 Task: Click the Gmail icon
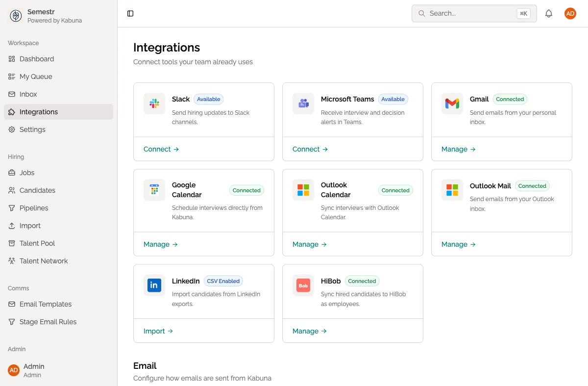pos(452,103)
